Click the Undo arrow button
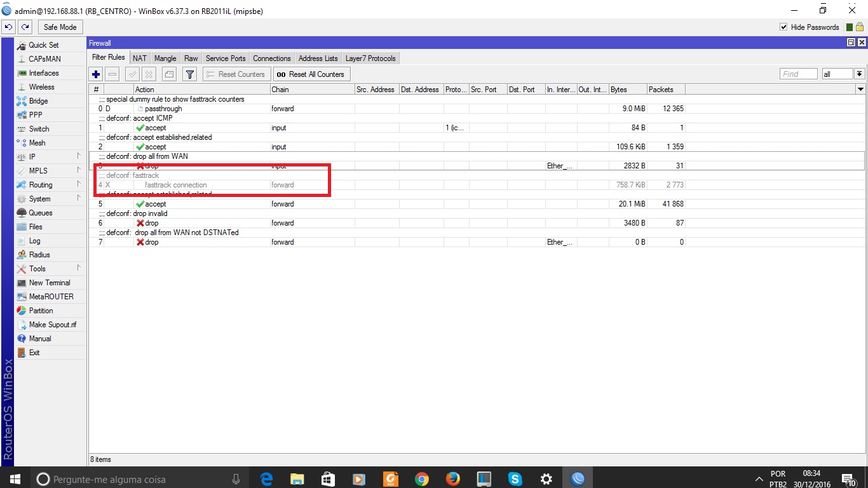The width and height of the screenshot is (868, 488). (10, 27)
